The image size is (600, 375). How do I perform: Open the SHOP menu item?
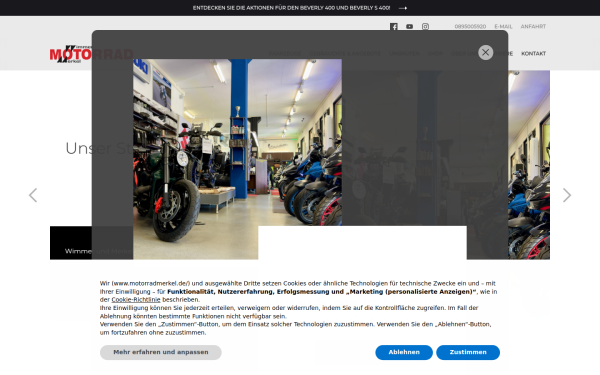[435, 54]
